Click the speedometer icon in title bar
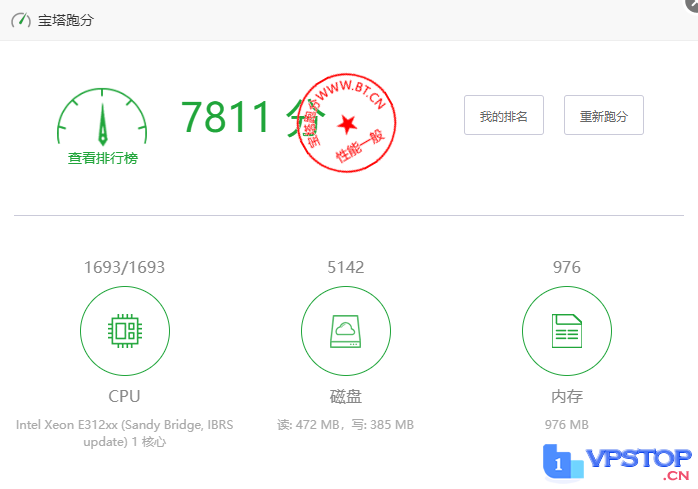This screenshot has width=698, height=489. tap(21, 20)
